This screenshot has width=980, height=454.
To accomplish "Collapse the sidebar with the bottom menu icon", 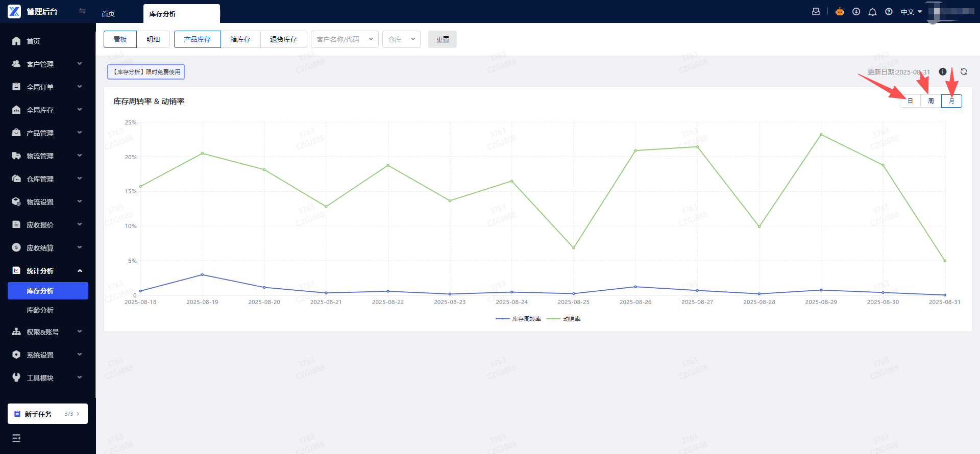I will click(x=16, y=438).
